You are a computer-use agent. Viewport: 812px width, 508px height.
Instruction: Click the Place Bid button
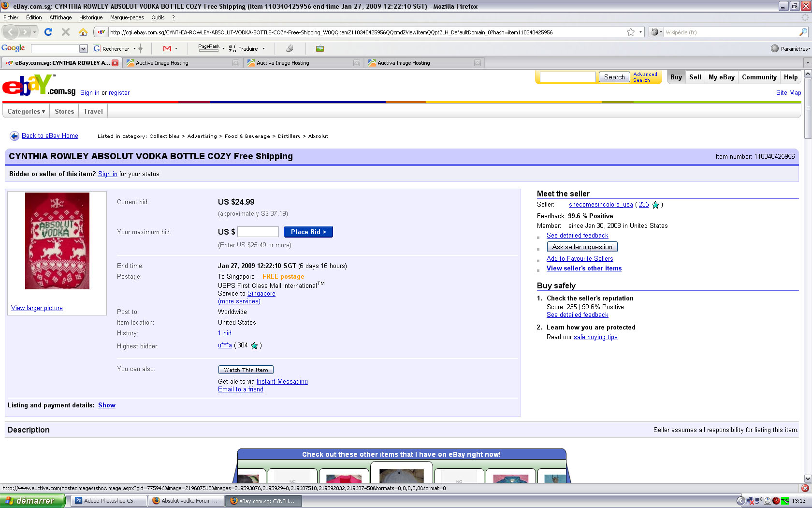pyautogui.click(x=308, y=232)
